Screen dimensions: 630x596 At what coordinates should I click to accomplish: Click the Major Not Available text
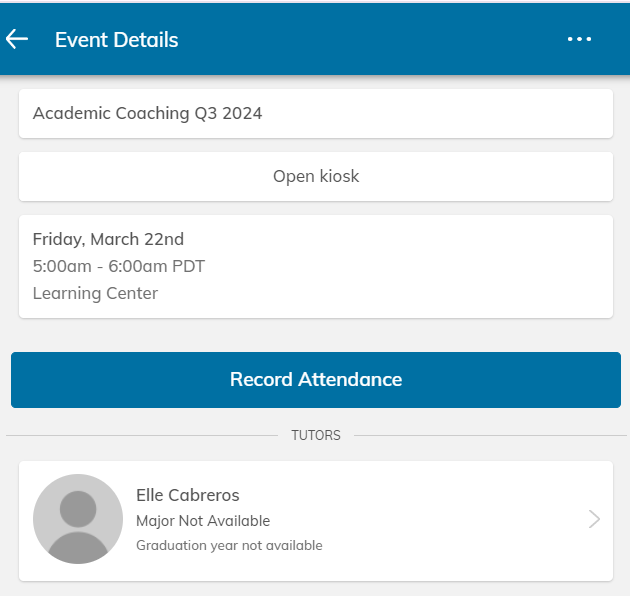pos(203,521)
